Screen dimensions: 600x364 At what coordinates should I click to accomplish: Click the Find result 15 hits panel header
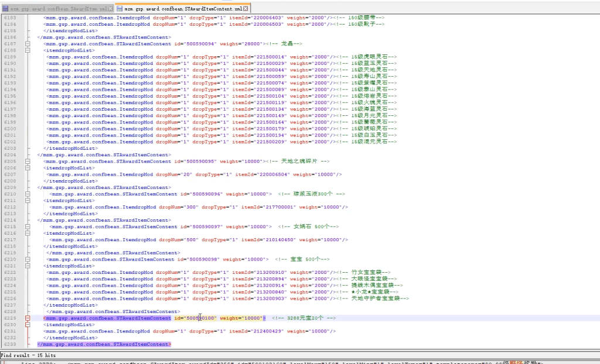(x=28, y=355)
